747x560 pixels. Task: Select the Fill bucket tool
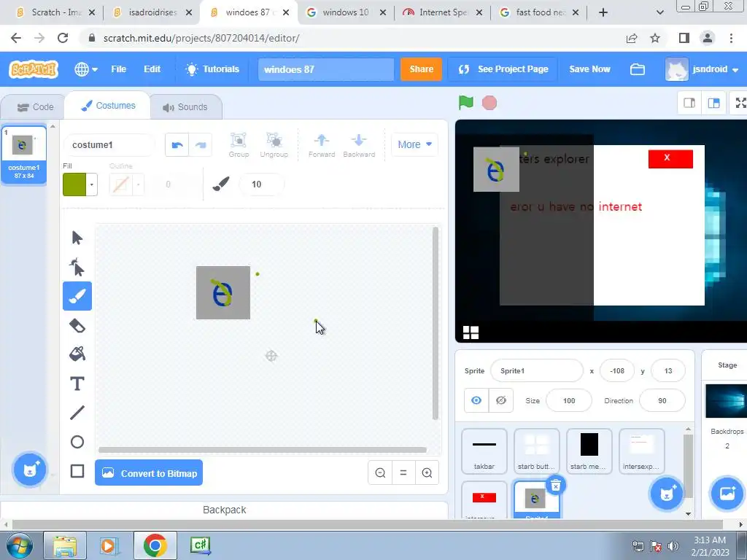77,354
